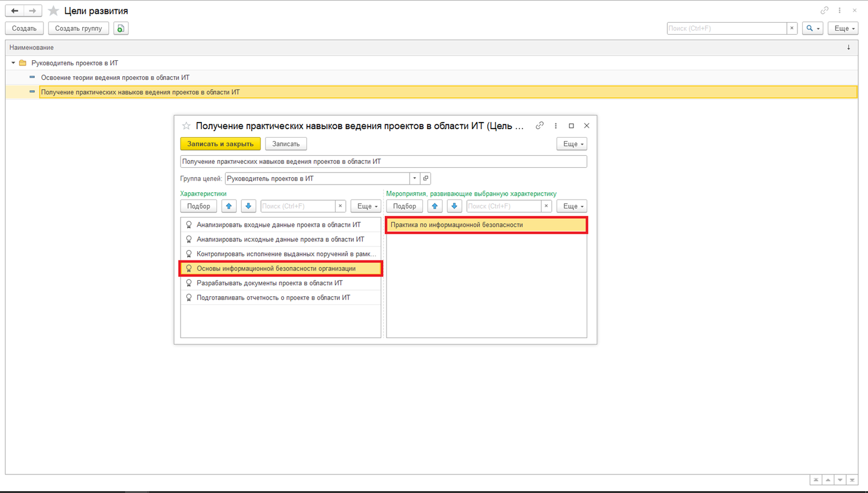Close the Цели развития main window
The image size is (868, 493).
855,10
